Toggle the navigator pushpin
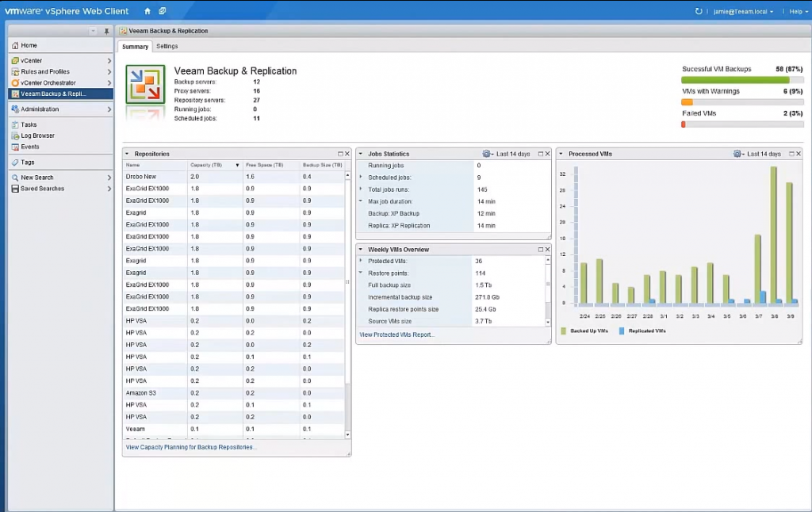This screenshot has height=512, width=812. point(106,31)
